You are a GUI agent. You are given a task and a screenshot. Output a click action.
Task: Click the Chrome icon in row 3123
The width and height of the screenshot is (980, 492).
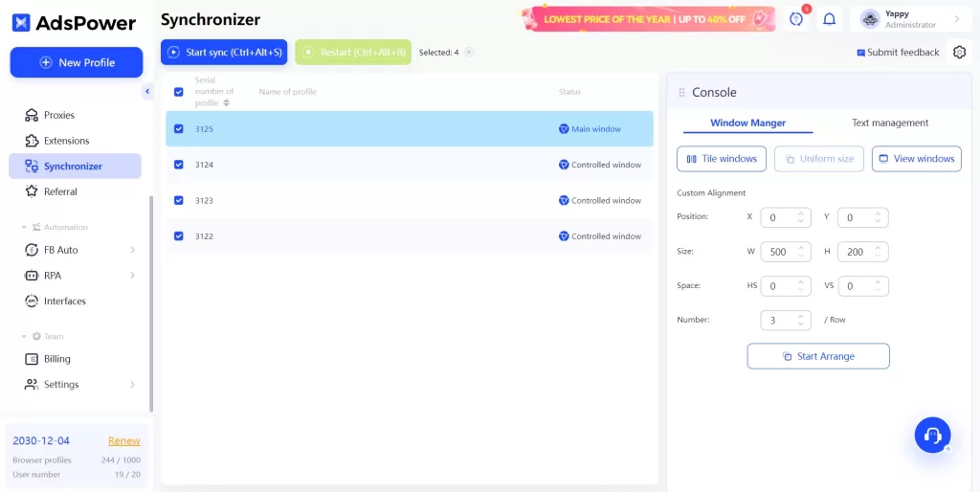point(564,201)
